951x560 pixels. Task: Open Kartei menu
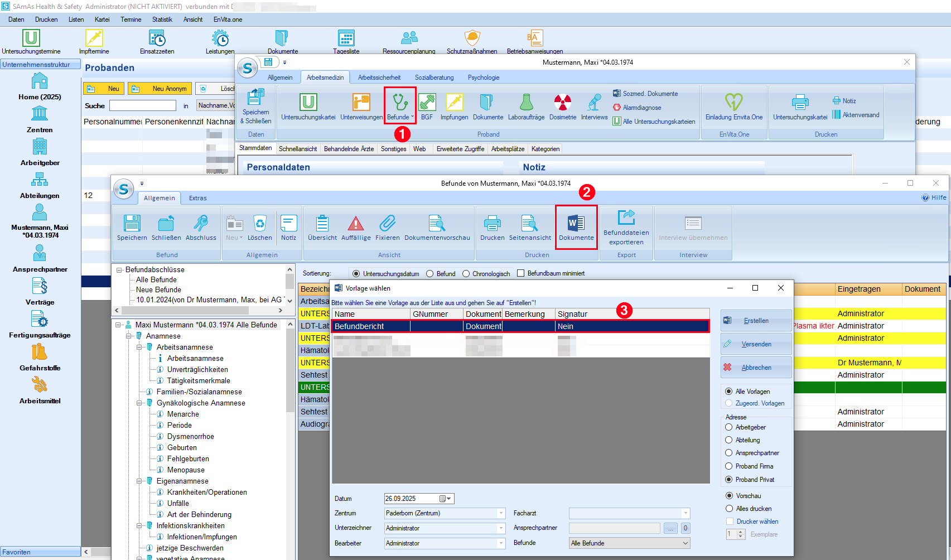[x=102, y=20]
